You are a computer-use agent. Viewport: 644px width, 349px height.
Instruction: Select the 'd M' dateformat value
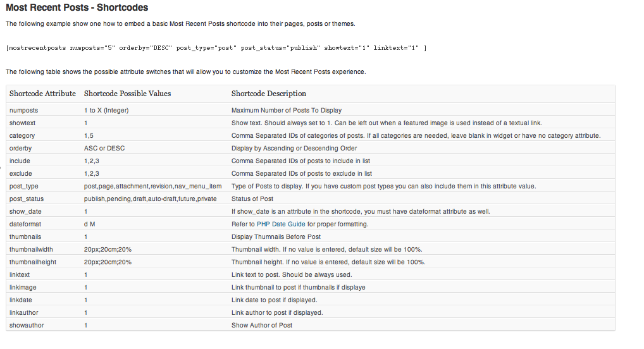click(90, 224)
